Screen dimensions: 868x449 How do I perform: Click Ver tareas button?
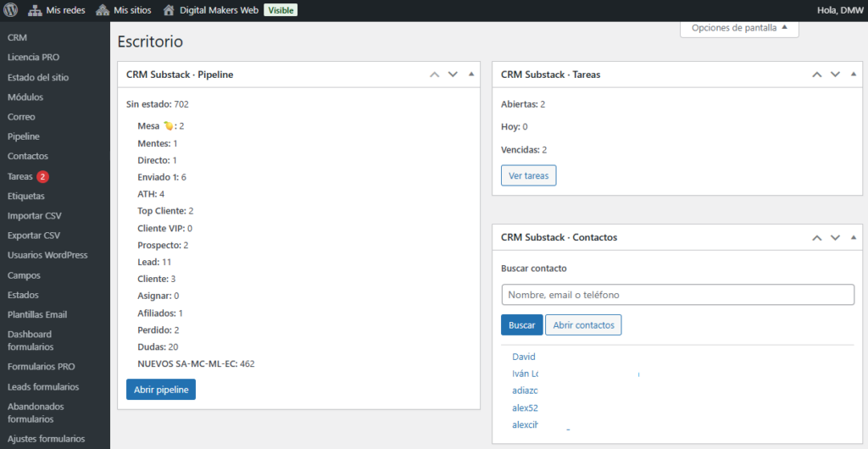(x=529, y=175)
